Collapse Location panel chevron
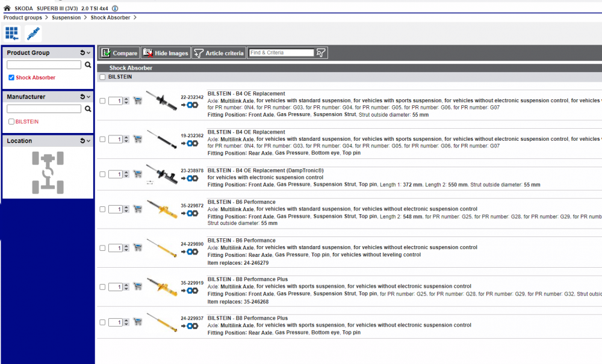This screenshot has height=364, width=602. 88,141
